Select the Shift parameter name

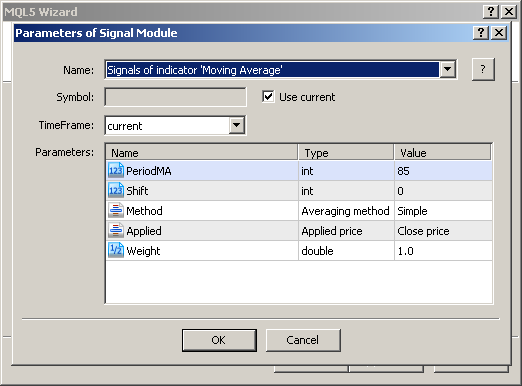pos(137,191)
